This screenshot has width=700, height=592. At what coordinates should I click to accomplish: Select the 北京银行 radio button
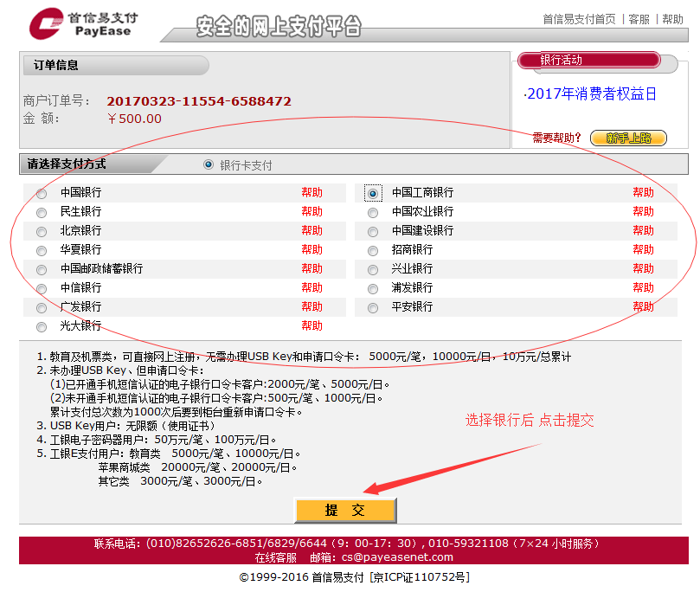coord(42,232)
